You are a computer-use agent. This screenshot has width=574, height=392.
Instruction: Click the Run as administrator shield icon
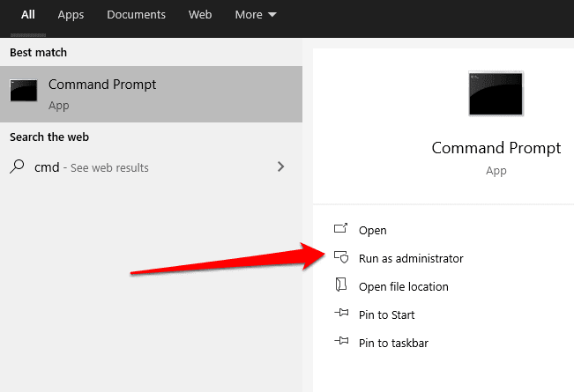pyautogui.click(x=341, y=258)
